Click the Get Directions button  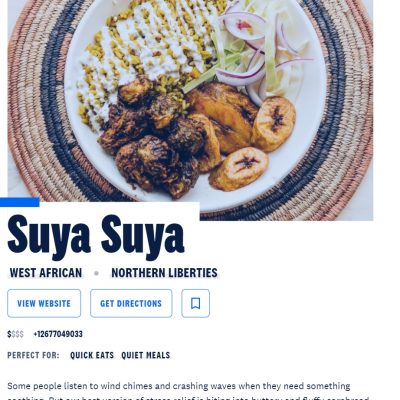(x=131, y=303)
